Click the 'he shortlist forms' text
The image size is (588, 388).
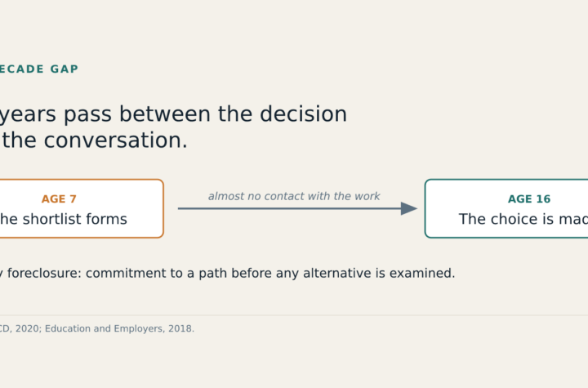tap(64, 219)
